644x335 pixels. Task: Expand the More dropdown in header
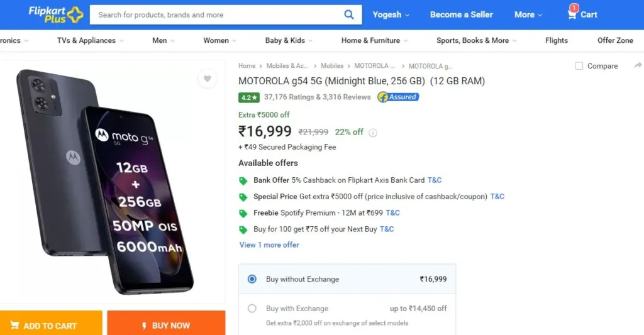coord(528,15)
